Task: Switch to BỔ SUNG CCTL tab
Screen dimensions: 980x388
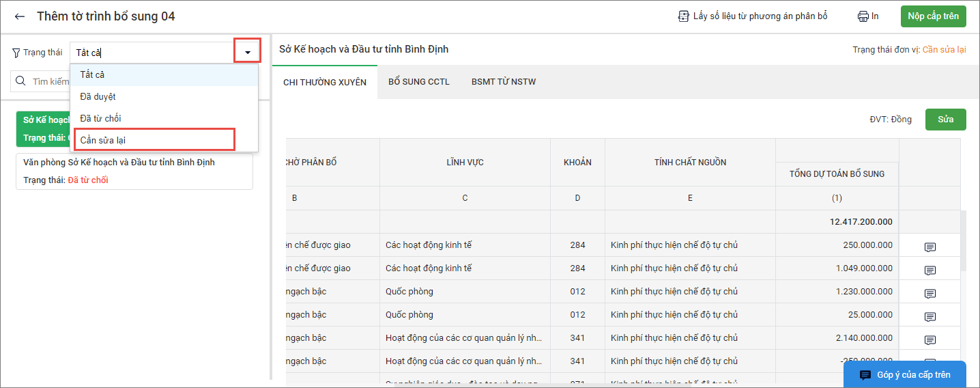Action: coord(418,82)
